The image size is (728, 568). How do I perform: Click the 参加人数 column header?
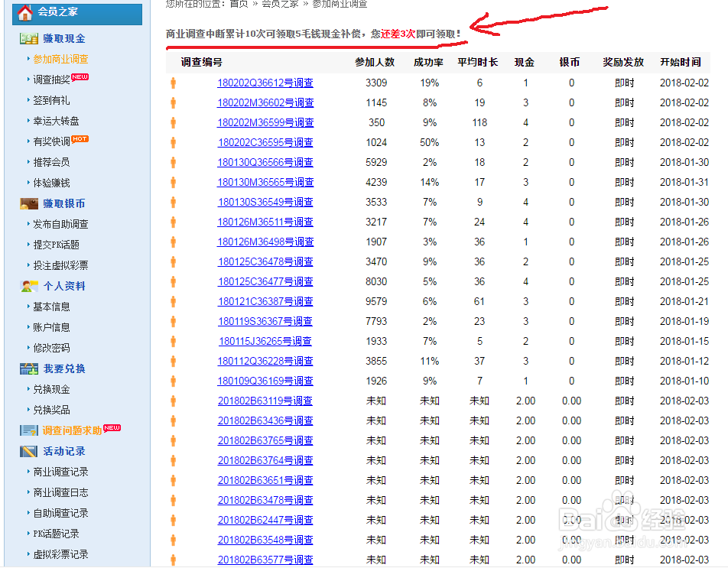click(375, 62)
